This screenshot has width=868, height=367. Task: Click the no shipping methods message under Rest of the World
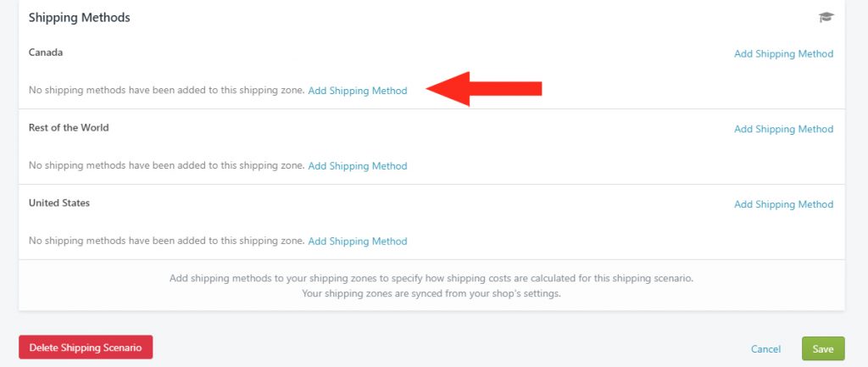click(167, 165)
